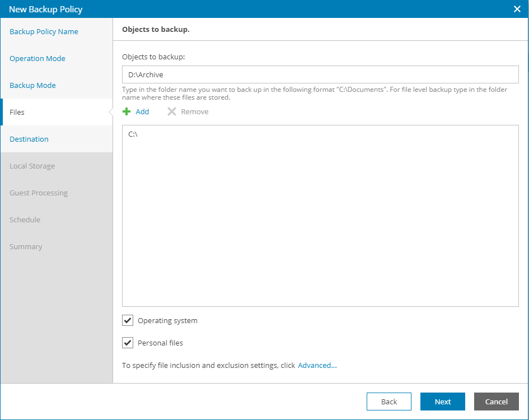Cancel the backup policy wizard
The height and width of the screenshot is (420, 529).
click(496, 402)
